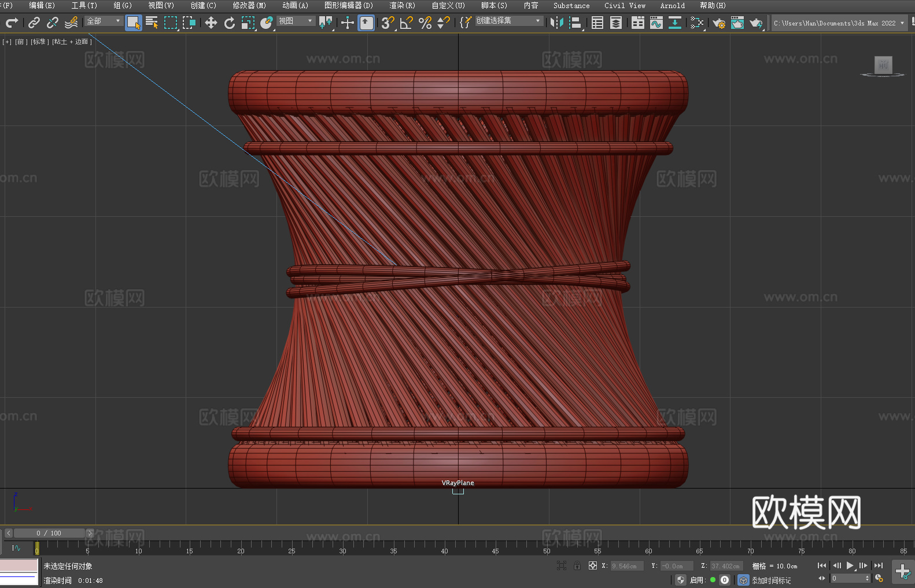Click the [前] viewport view label
Image resolution: width=915 pixels, height=588 pixels.
point(21,42)
